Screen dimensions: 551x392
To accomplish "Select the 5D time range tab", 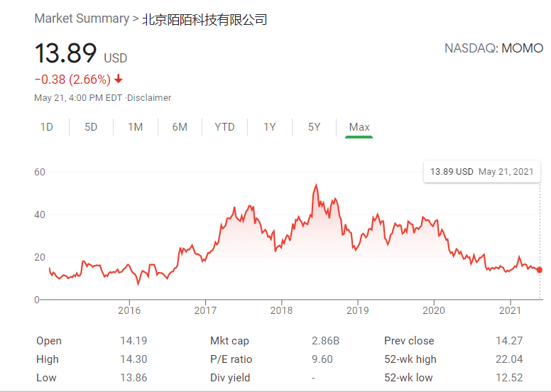I will click(x=91, y=127).
